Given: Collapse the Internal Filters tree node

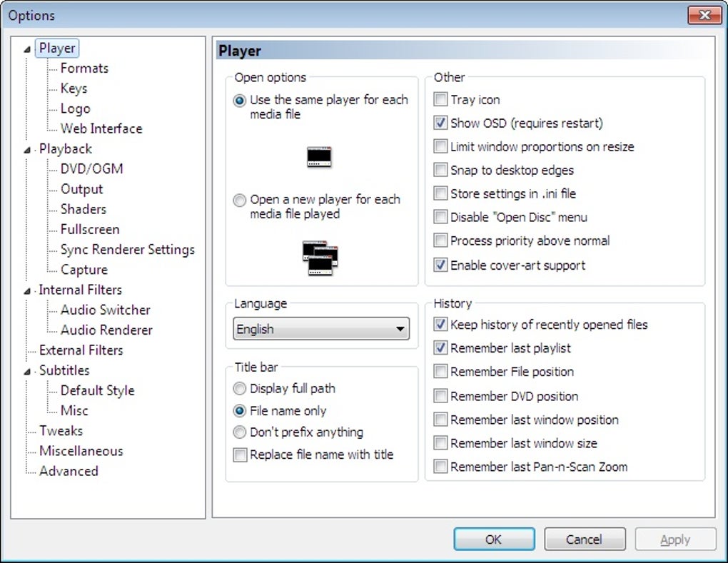Looking at the screenshot, I should coord(27,290).
